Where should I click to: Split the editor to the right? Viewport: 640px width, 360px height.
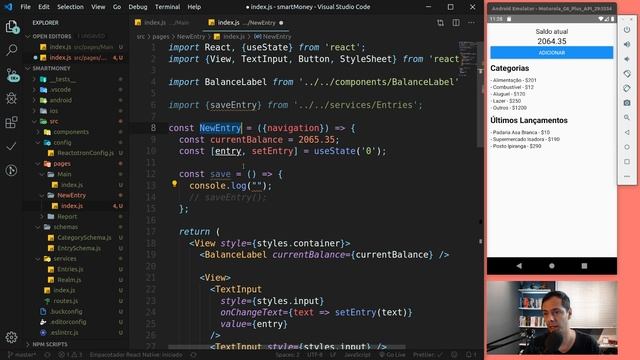[456, 23]
